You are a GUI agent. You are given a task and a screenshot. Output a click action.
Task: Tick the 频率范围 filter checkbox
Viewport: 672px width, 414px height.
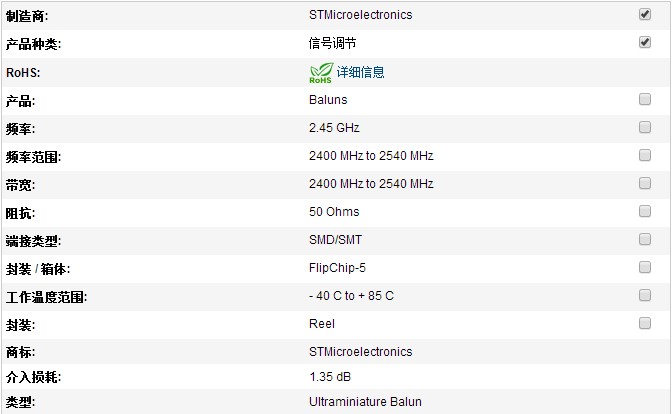point(645,155)
